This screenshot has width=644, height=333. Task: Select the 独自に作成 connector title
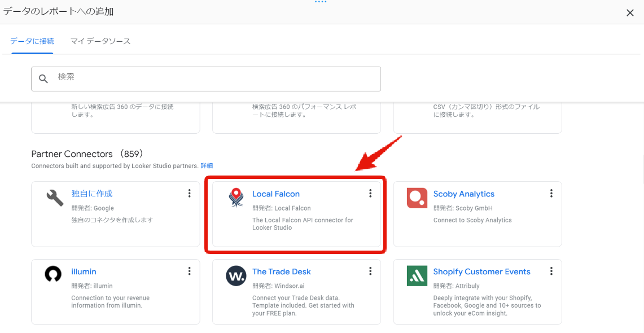pos(92,194)
